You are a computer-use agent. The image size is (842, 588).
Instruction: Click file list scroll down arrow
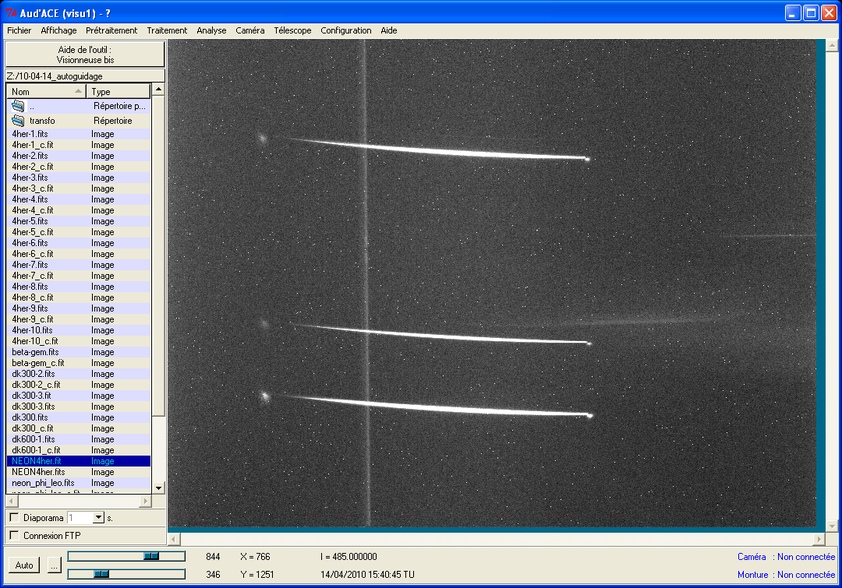(x=158, y=488)
